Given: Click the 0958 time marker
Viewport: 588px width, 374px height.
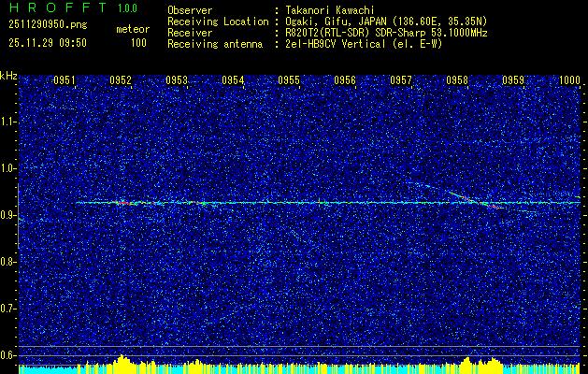Looking at the screenshot, I should click(457, 80).
